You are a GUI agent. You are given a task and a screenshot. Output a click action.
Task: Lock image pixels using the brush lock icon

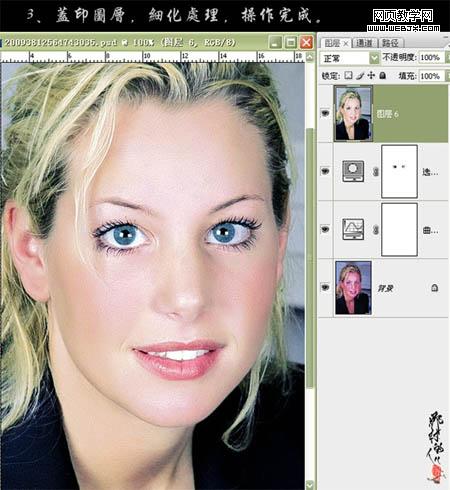coord(360,76)
